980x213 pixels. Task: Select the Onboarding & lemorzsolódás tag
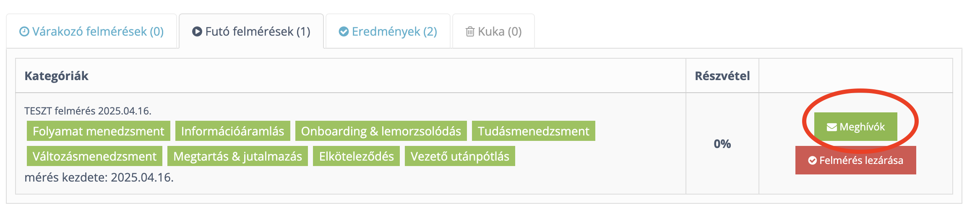[x=381, y=131]
